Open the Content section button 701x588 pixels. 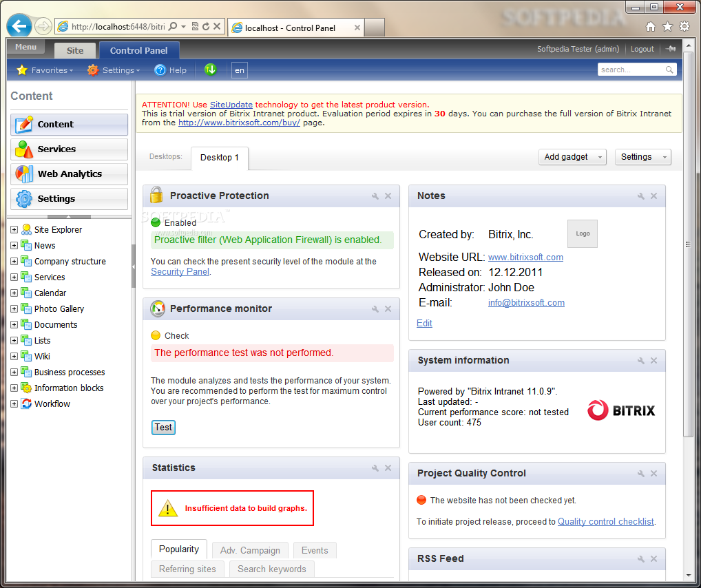(70, 125)
